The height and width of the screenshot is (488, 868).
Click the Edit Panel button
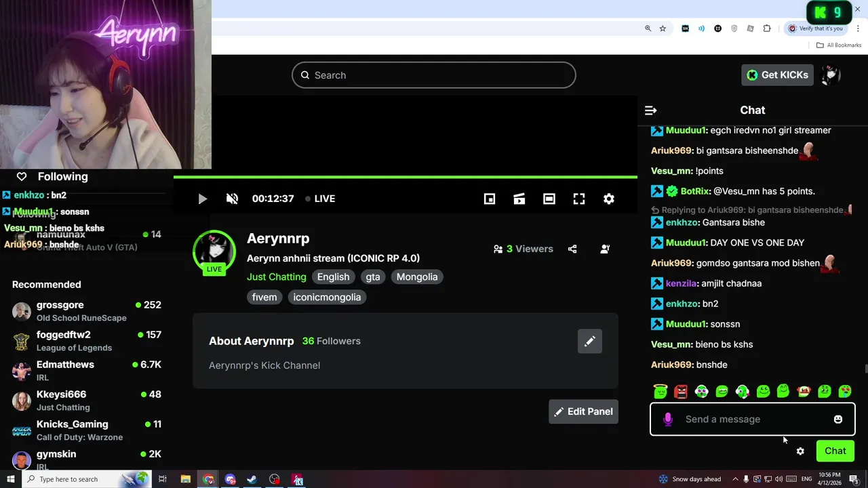tap(583, 411)
